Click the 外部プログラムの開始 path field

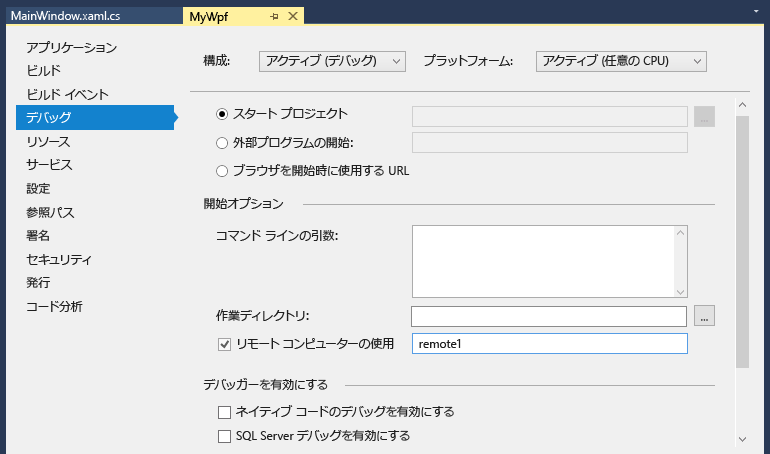pos(550,142)
